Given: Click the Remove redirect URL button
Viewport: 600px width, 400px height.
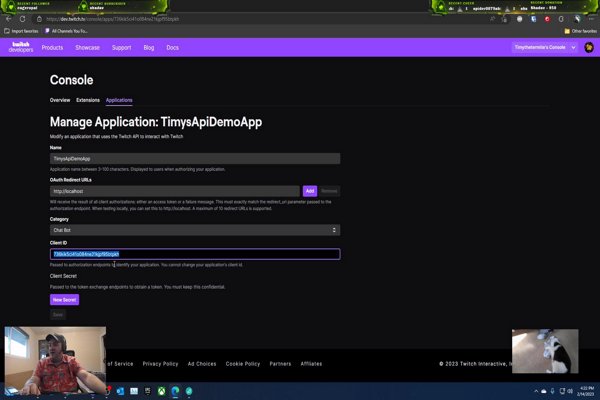Looking at the screenshot, I should pyautogui.click(x=329, y=191).
